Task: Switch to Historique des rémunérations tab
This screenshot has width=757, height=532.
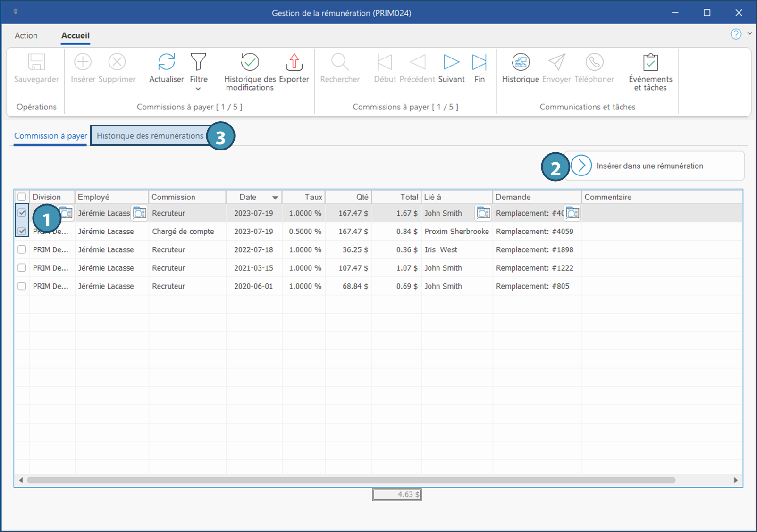Action: point(150,136)
